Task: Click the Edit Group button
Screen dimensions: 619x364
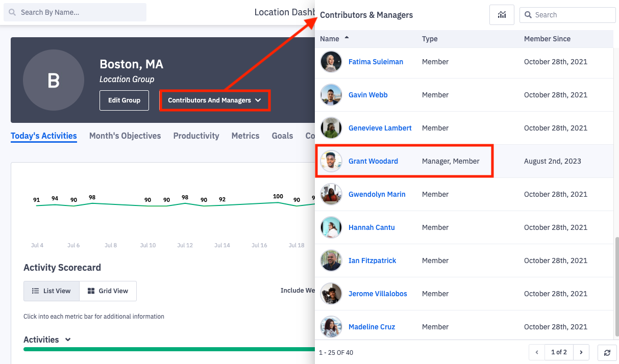Action: (x=124, y=100)
